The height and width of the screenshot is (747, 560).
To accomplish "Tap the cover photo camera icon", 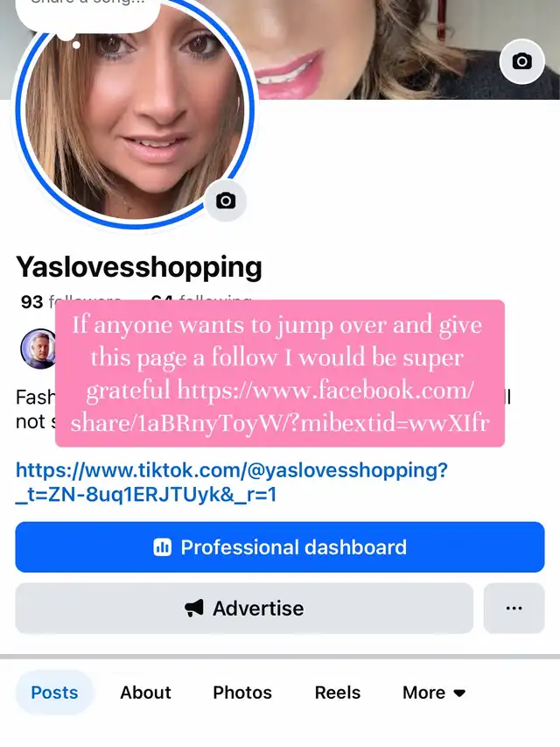I will (521, 61).
